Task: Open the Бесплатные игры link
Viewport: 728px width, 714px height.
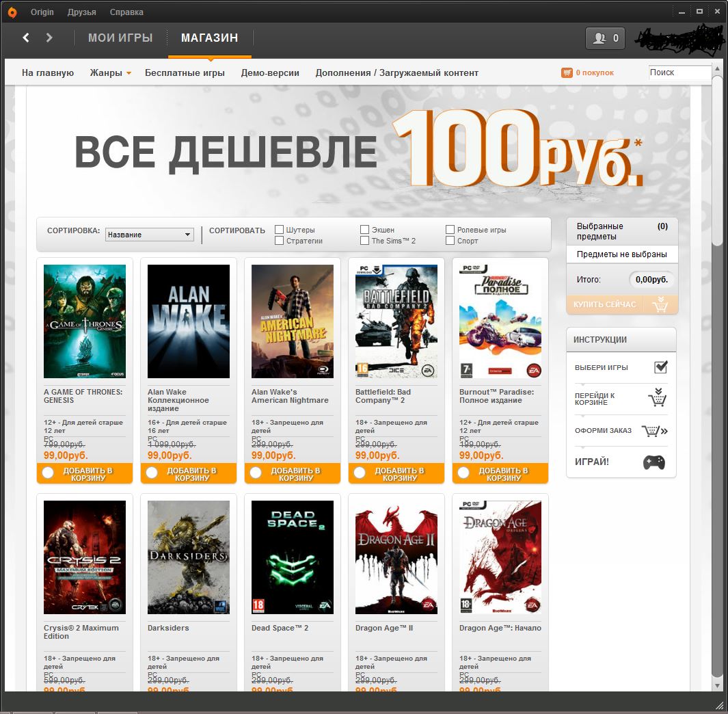Action: pos(185,73)
